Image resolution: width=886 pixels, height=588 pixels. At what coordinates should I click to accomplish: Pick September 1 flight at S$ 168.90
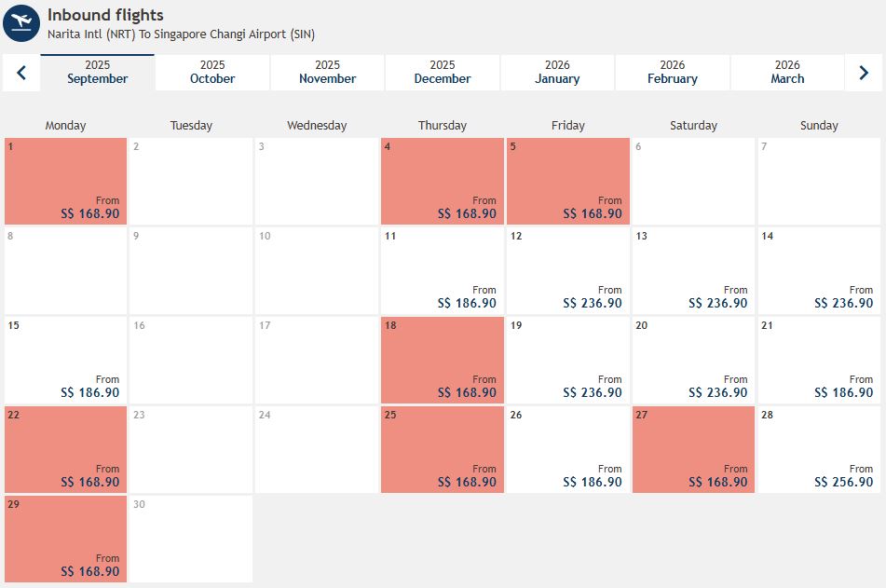[65, 182]
